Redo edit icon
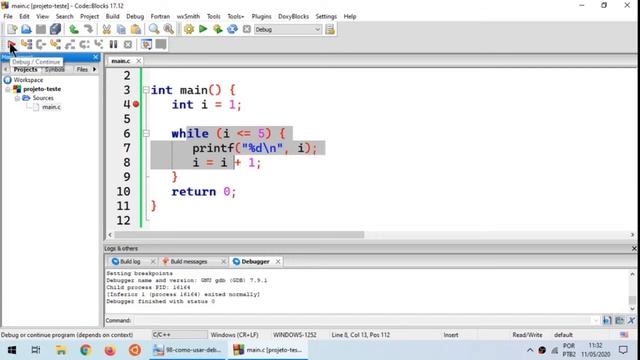640x360 pixels. [88, 29]
